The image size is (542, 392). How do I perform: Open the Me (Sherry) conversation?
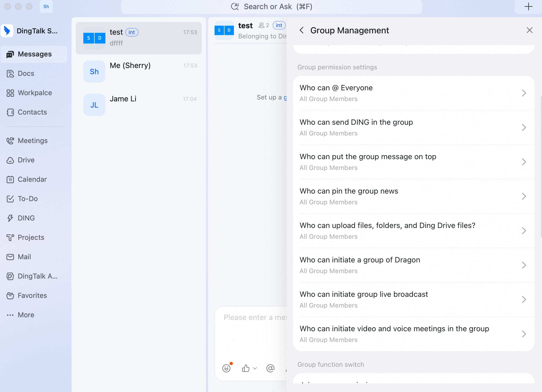click(139, 71)
